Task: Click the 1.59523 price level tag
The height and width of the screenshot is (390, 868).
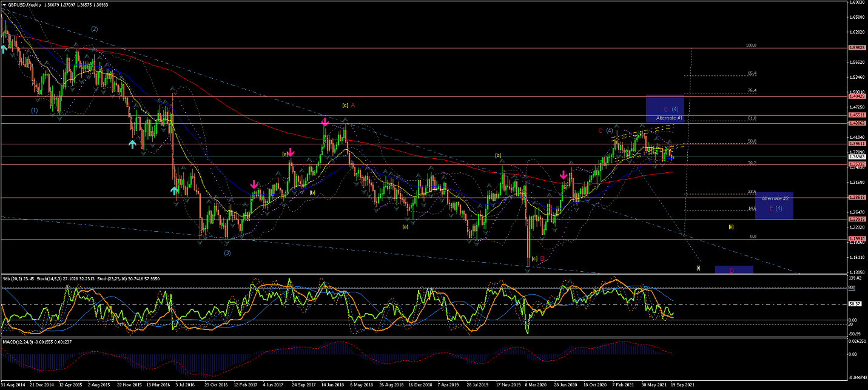Action: coord(857,48)
